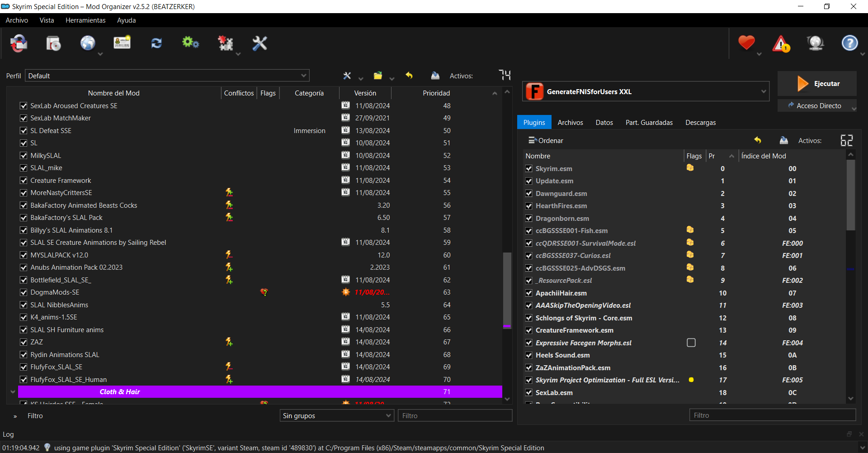Switch to the Archivos tab
This screenshot has width=868, height=453.
570,122
